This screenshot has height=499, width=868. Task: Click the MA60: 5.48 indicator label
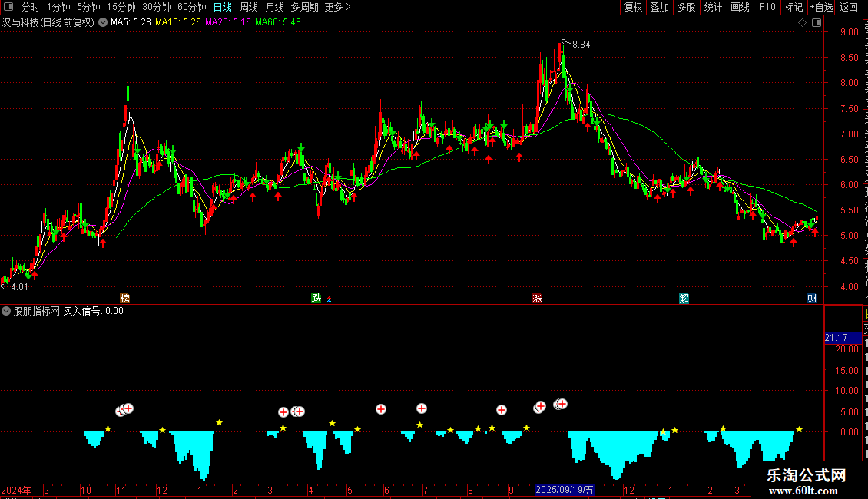click(278, 23)
